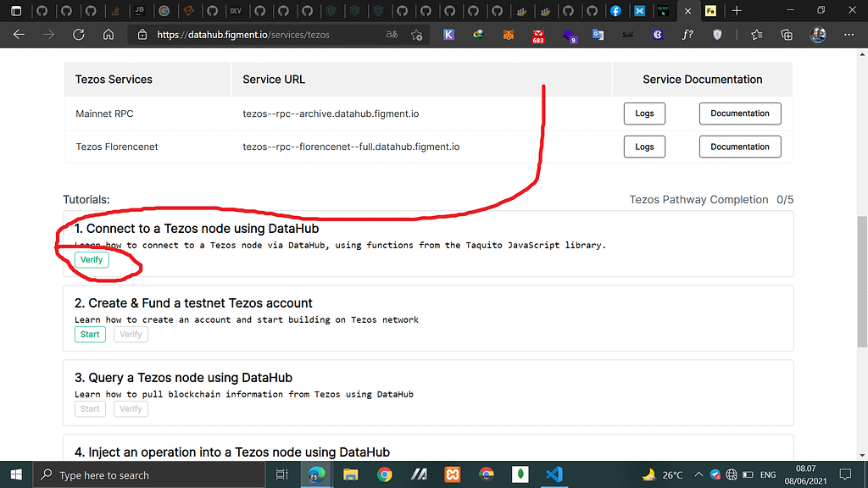Open the Edge Favorites panel

(757, 35)
